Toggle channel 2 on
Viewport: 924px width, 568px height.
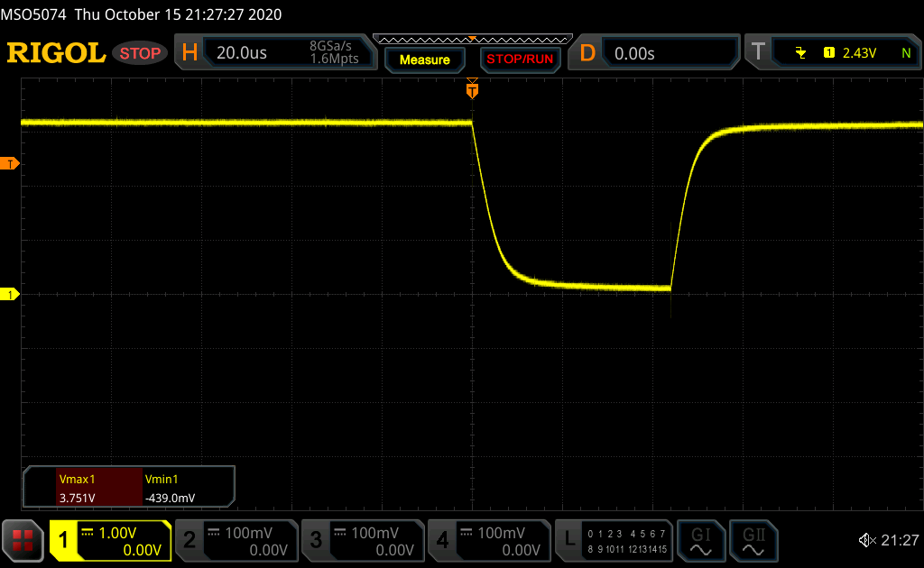pyautogui.click(x=189, y=540)
